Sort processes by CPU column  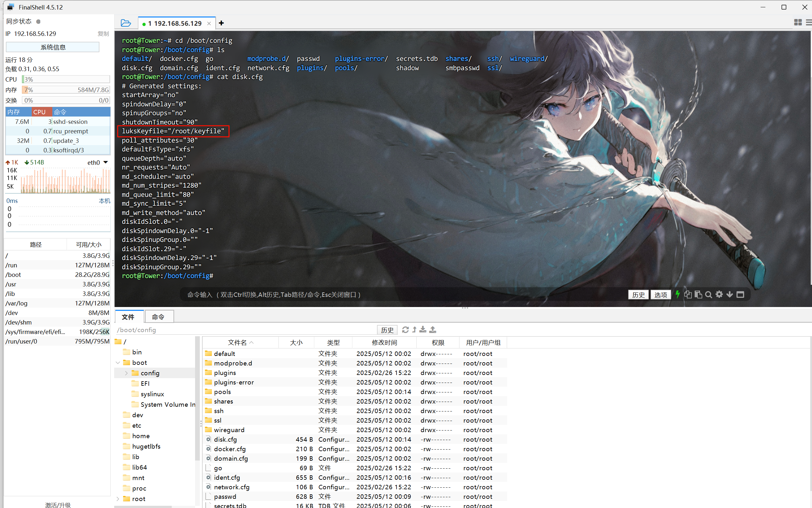tap(42, 112)
